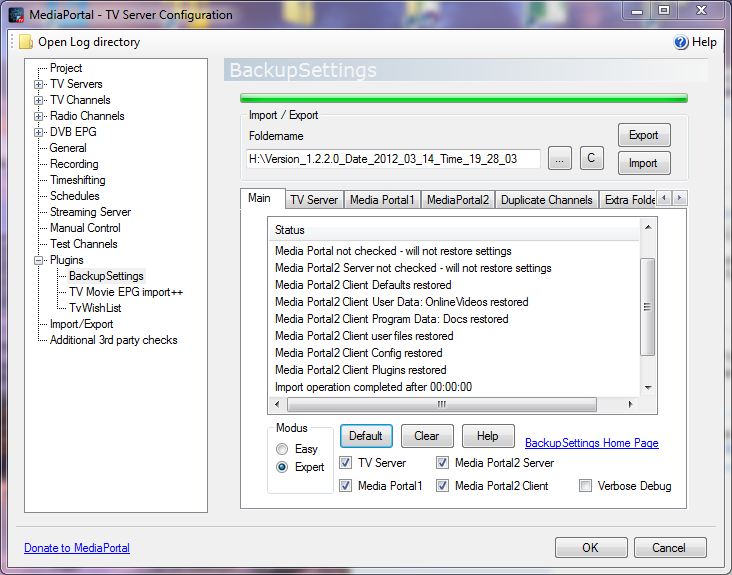Click the MediaPortal icon in the title bar
732x575 pixels.
coord(16,15)
